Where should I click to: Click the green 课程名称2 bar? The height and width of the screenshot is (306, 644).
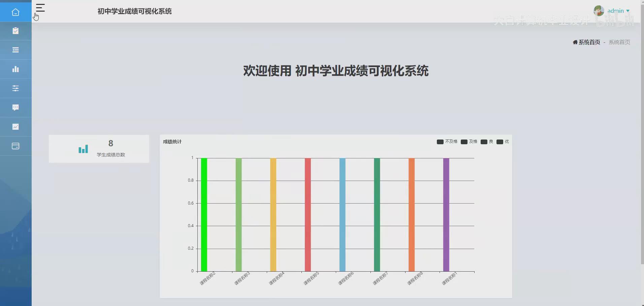[x=203, y=214]
